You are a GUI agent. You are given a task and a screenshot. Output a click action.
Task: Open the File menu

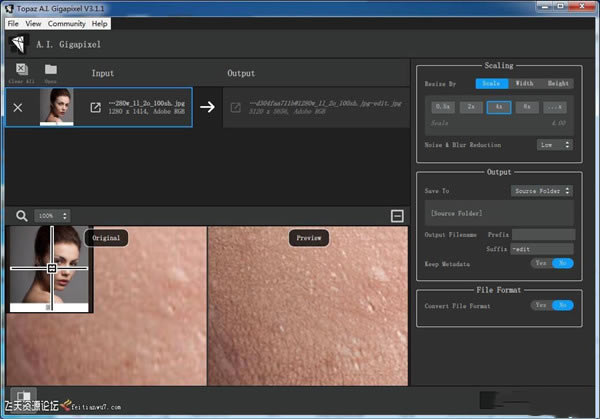(13, 22)
